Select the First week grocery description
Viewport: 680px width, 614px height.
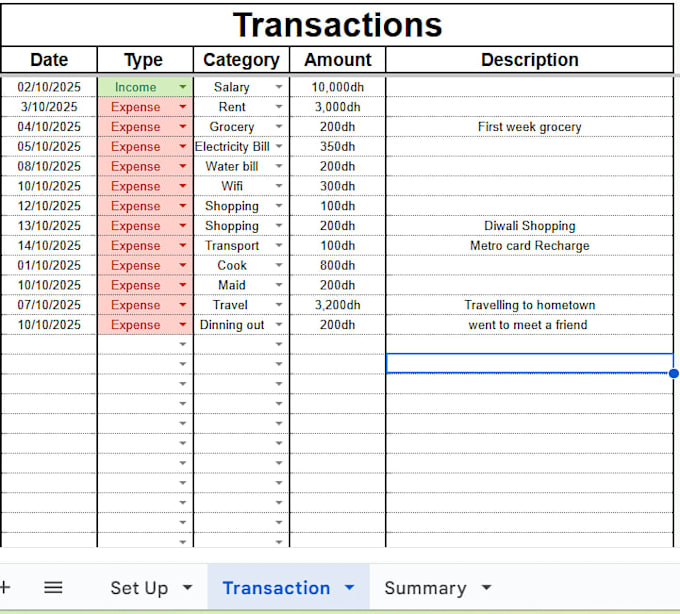tap(530, 127)
